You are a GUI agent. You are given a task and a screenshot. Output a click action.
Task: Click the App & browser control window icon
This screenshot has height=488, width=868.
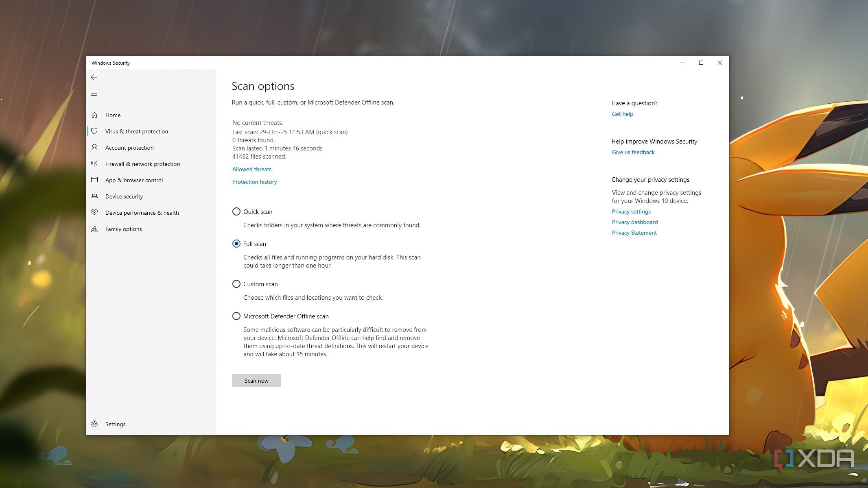[94, 180]
